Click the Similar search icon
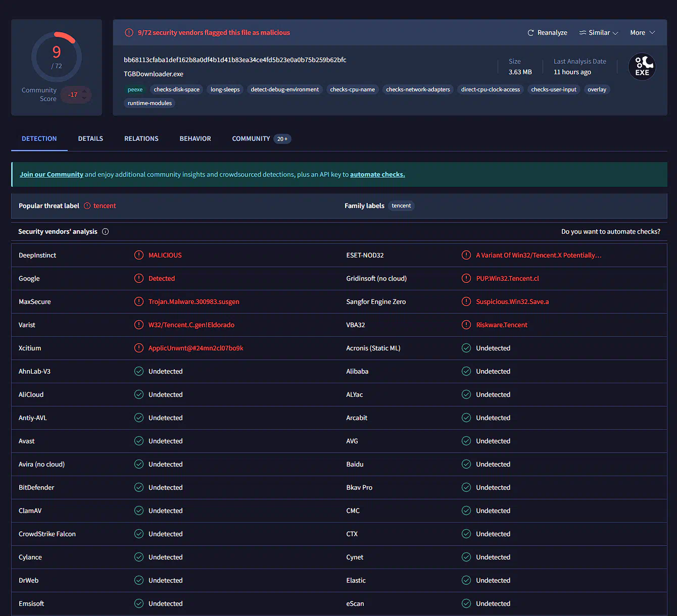This screenshot has height=616, width=677. [583, 33]
